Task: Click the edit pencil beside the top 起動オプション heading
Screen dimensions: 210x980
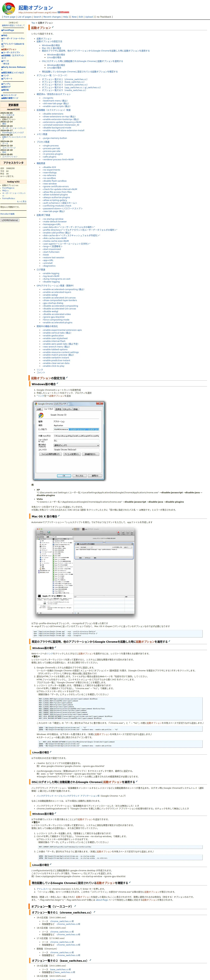Action: (x=53, y=27)
